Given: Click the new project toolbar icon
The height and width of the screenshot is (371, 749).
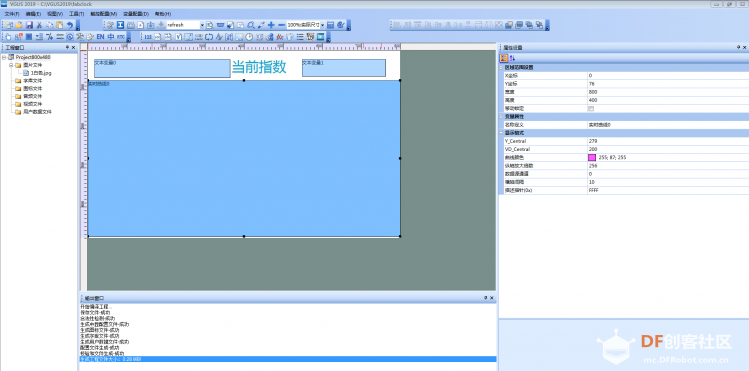Looking at the screenshot, I should tap(9, 25).
